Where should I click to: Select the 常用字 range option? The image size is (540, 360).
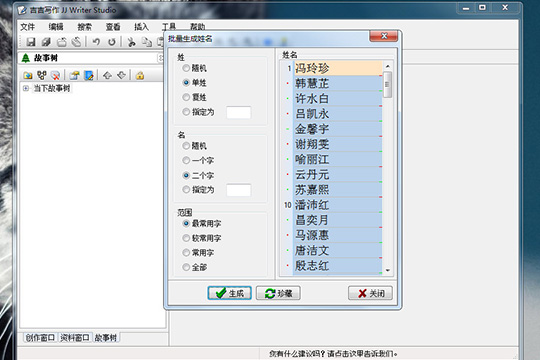click(198, 253)
